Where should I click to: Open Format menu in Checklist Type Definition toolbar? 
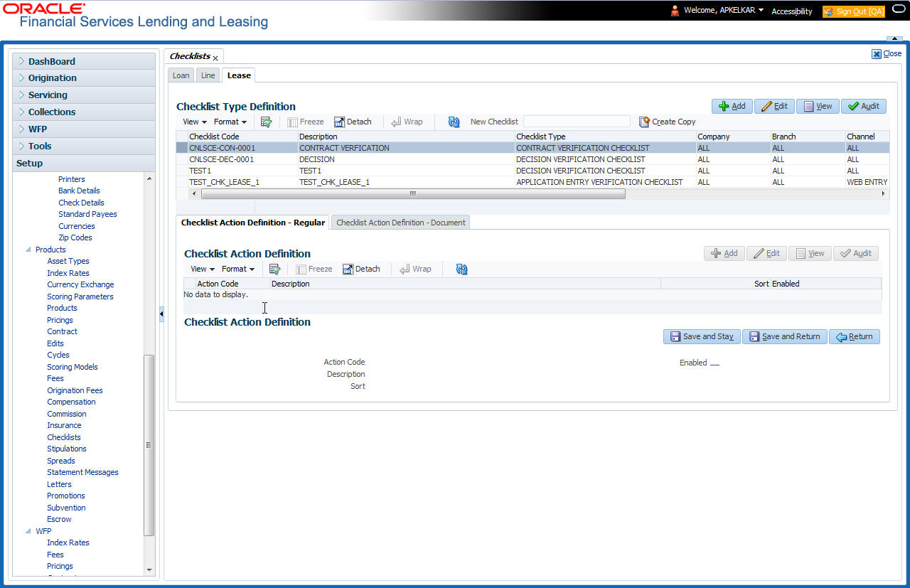pyautogui.click(x=230, y=122)
